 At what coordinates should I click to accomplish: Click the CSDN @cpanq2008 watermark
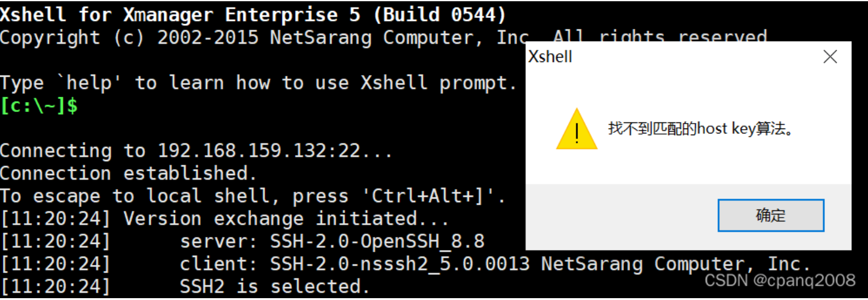(779, 281)
